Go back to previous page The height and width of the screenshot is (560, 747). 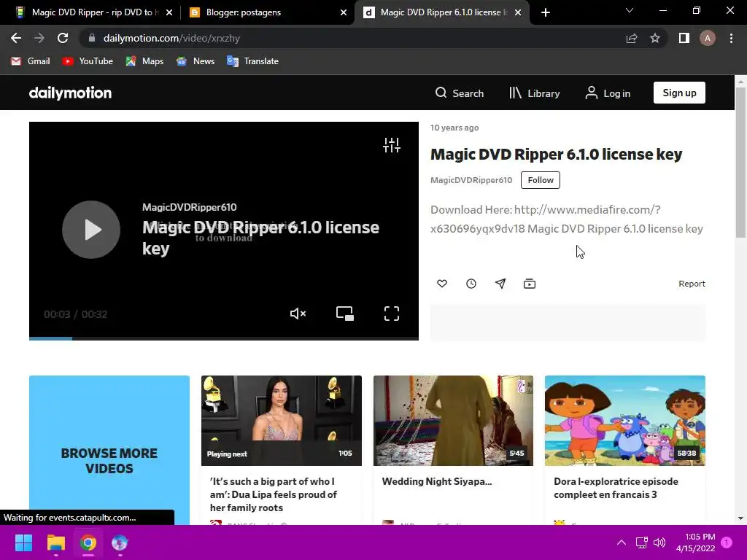(16, 38)
